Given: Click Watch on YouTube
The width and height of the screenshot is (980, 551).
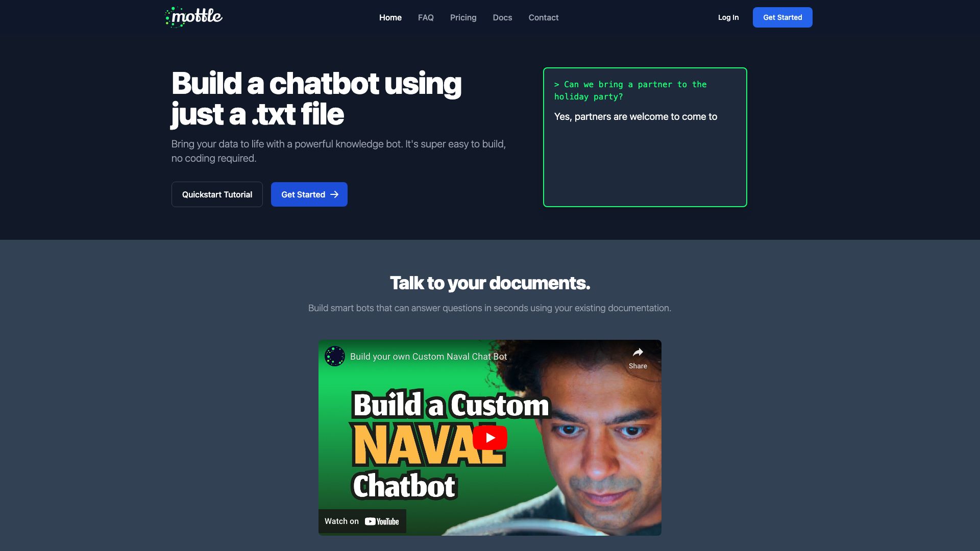Looking at the screenshot, I should point(362,521).
